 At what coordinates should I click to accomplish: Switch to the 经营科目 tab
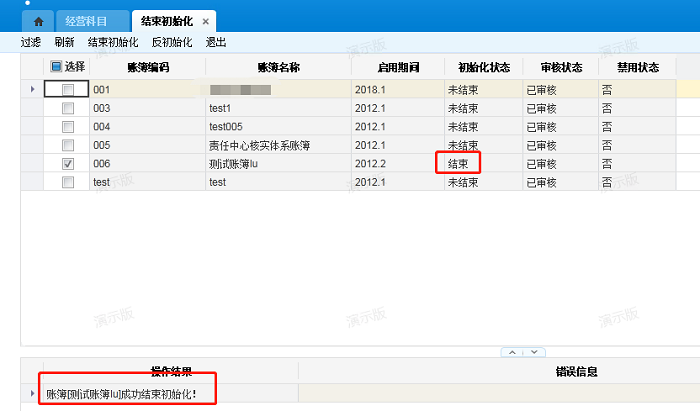(x=88, y=21)
